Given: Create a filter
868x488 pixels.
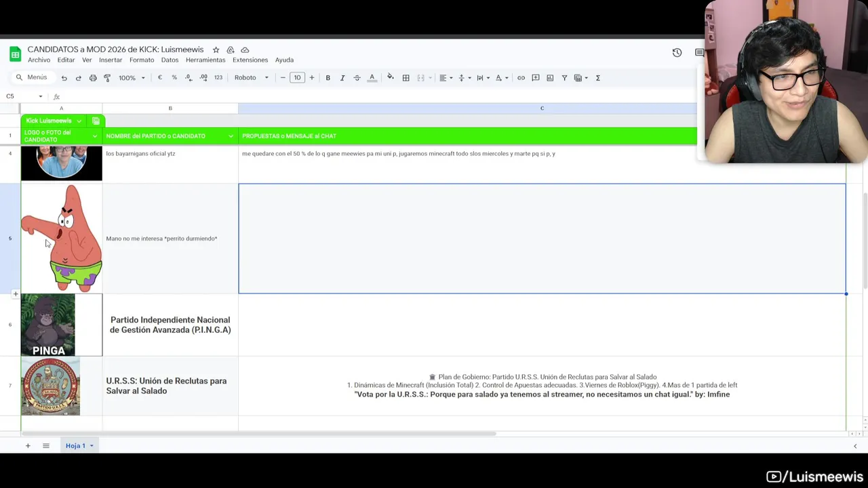Looking at the screenshot, I should (564, 78).
